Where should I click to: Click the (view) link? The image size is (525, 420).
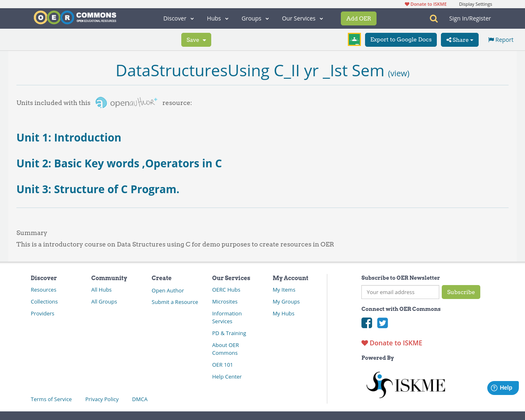click(x=399, y=73)
